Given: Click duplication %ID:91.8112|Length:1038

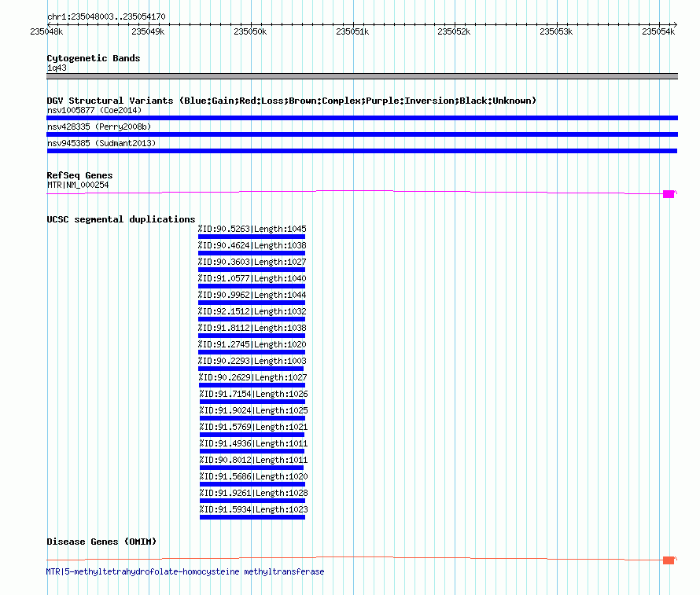Looking at the screenshot, I should [252, 328].
